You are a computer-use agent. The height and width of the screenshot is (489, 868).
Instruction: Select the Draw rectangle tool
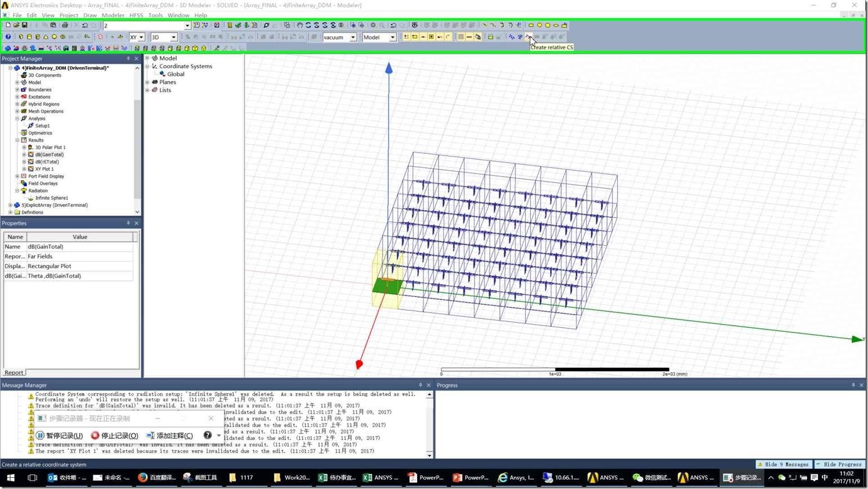click(x=531, y=25)
